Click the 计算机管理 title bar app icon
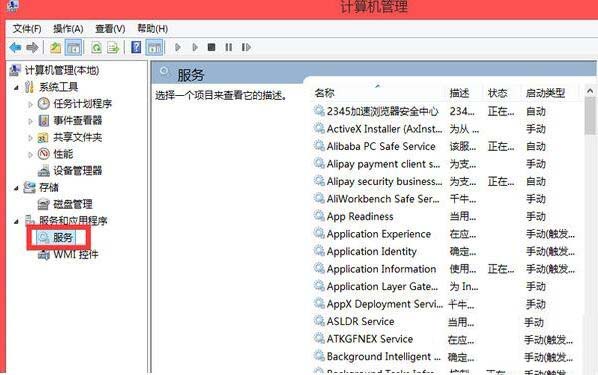 pyautogui.click(x=12, y=5)
